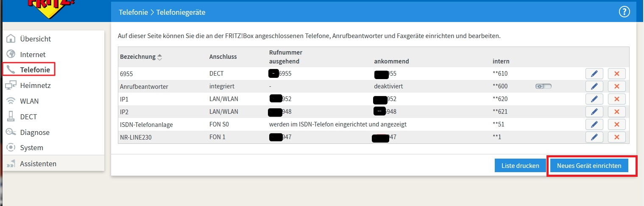This screenshot has height=206, width=644.
Task: Edit the ISDN-Telefonanlage entry
Action: click(594, 124)
